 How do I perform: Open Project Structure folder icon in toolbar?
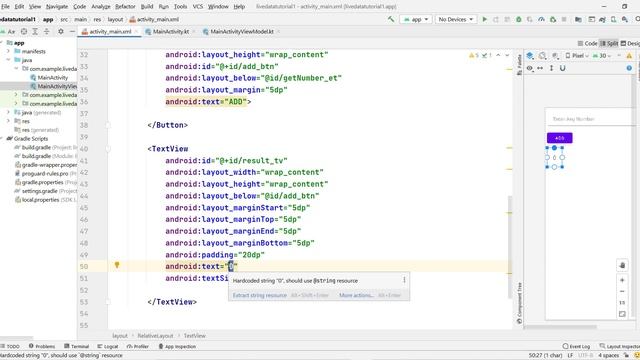tap(578, 19)
